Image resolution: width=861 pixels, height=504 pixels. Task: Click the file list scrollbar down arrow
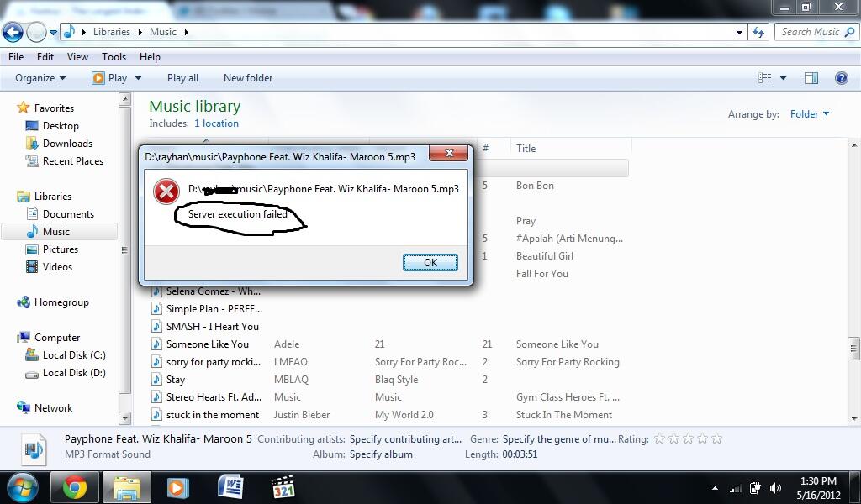pos(854,419)
